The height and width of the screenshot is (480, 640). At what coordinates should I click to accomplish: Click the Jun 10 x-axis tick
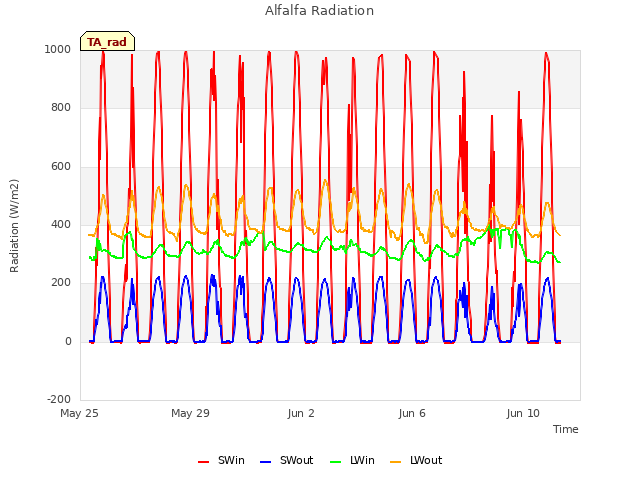(x=523, y=413)
